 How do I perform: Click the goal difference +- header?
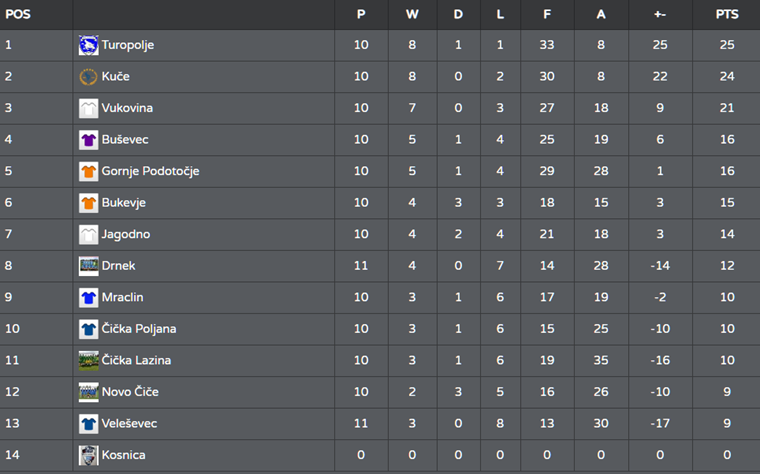tap(660, 15)
